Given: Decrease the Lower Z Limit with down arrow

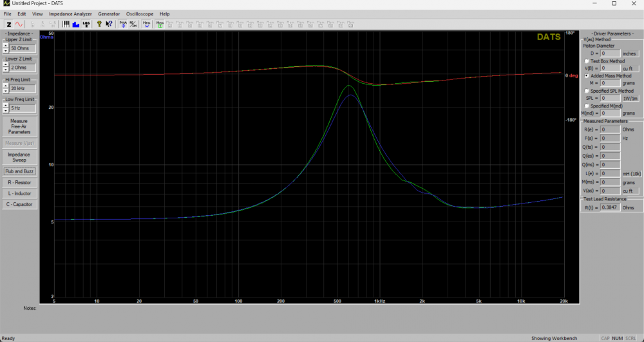Looking at the screenshot, I should 6,70.
